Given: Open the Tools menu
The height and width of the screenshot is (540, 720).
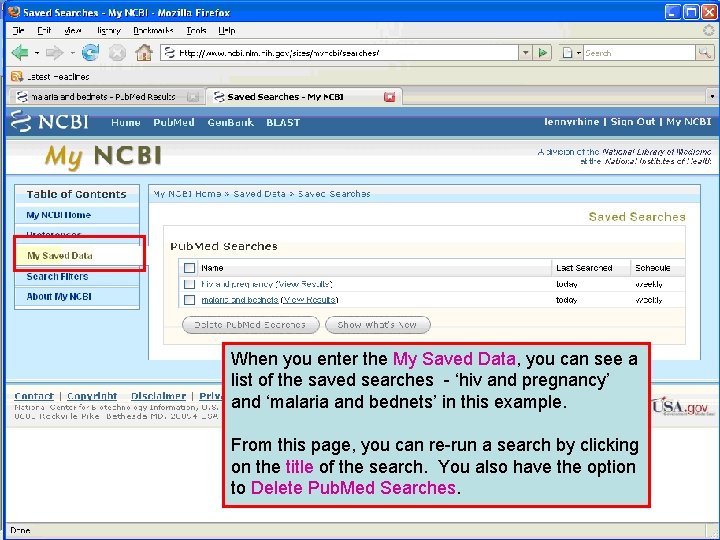Looking at the screenshot, I should click(x=196, y=31).
